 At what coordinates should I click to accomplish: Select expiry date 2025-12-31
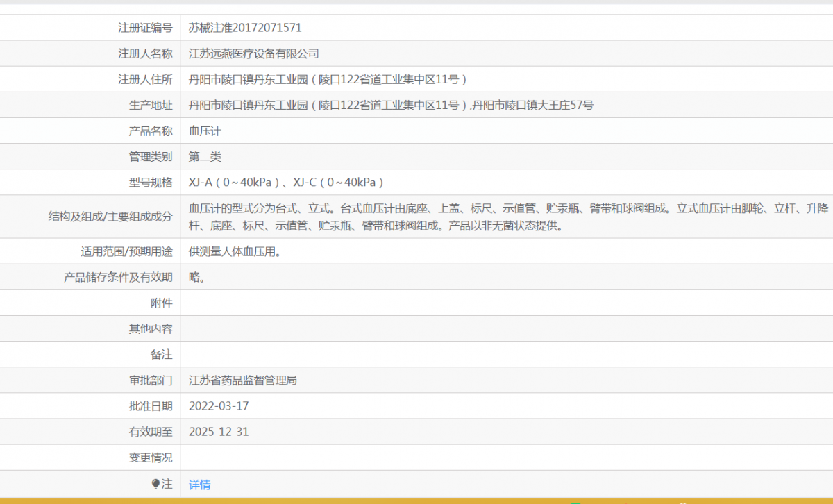coord(219,432)
